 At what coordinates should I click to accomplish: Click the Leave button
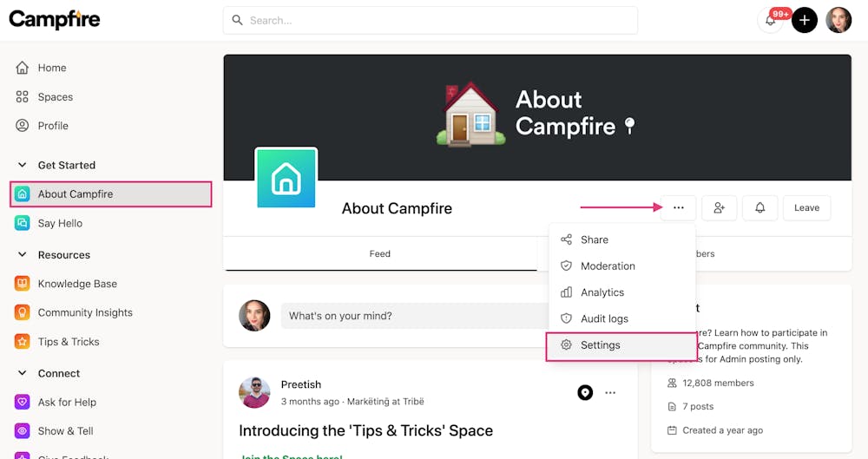(x=806, y=207)
